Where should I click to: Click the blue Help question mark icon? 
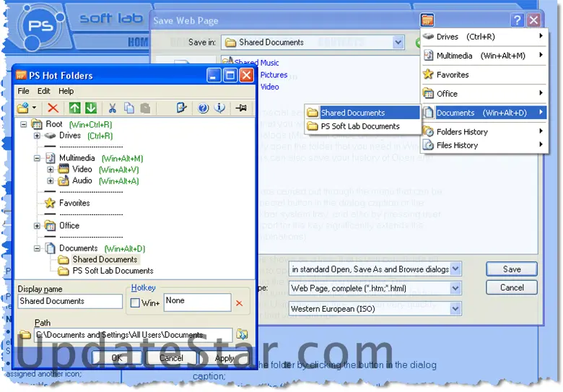[x=203, y=108]
